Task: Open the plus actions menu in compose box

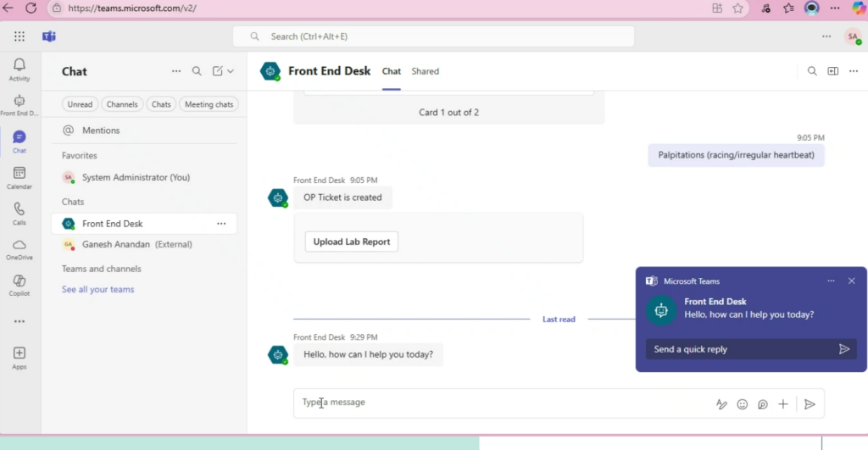Action: point(782,404)
